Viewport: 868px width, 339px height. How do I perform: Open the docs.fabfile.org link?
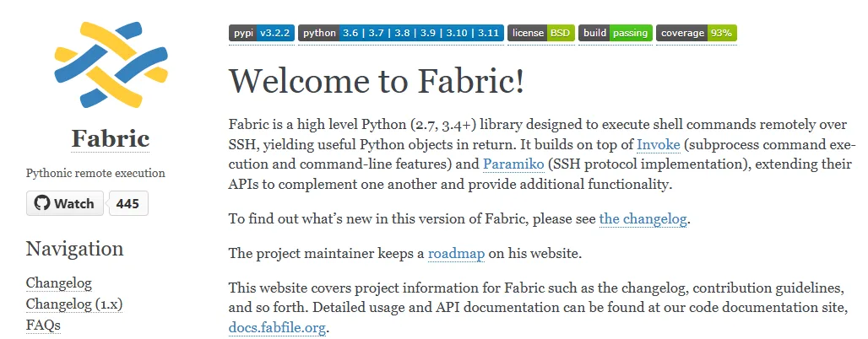point(276,327)
